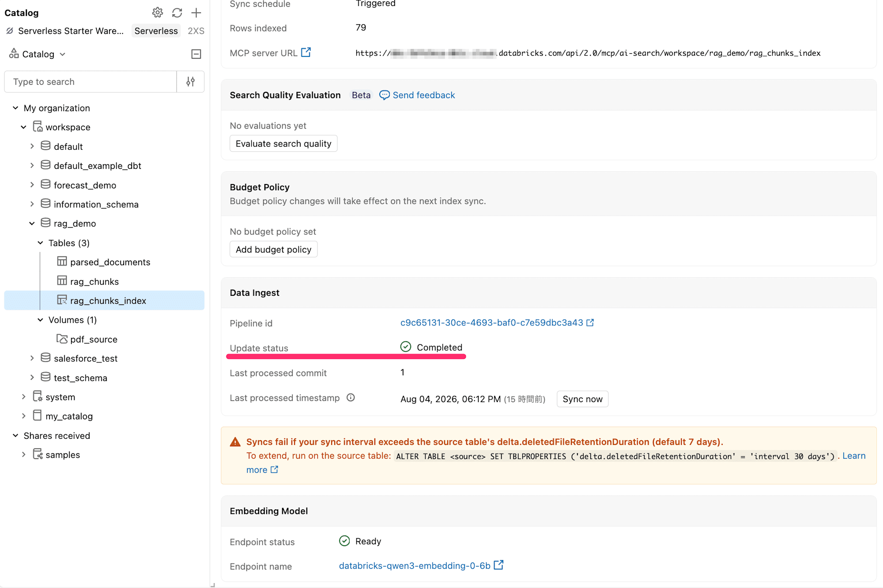Click Evaluate search quality button

(283, 143)
